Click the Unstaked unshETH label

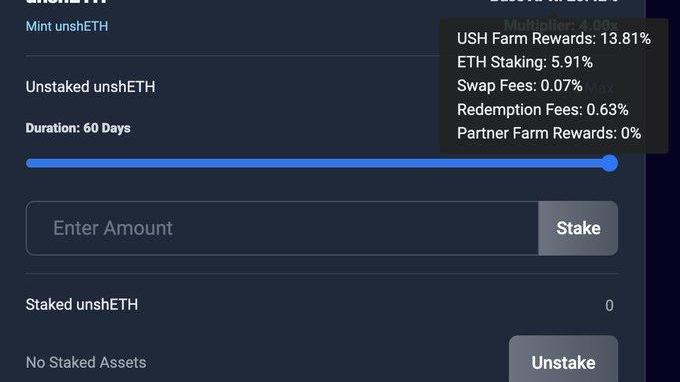point(90,87)
